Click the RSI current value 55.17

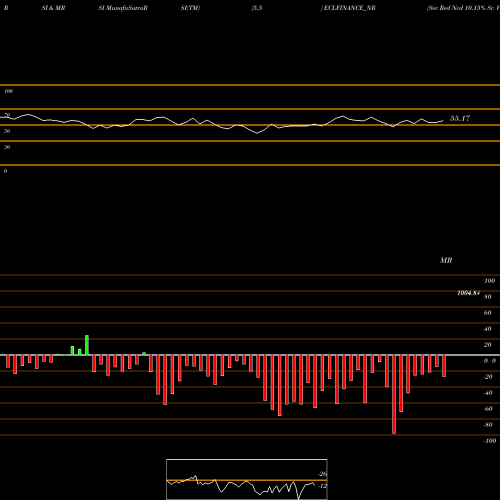(460, 118)
